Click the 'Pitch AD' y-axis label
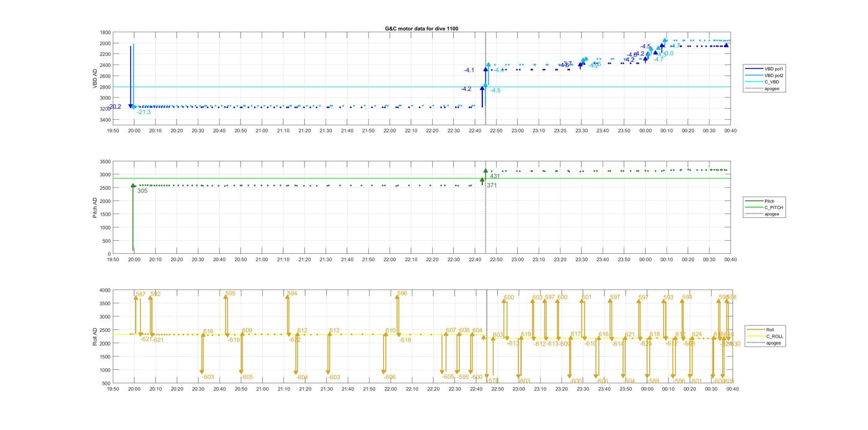The image size is (868, 430). point(95,207)
